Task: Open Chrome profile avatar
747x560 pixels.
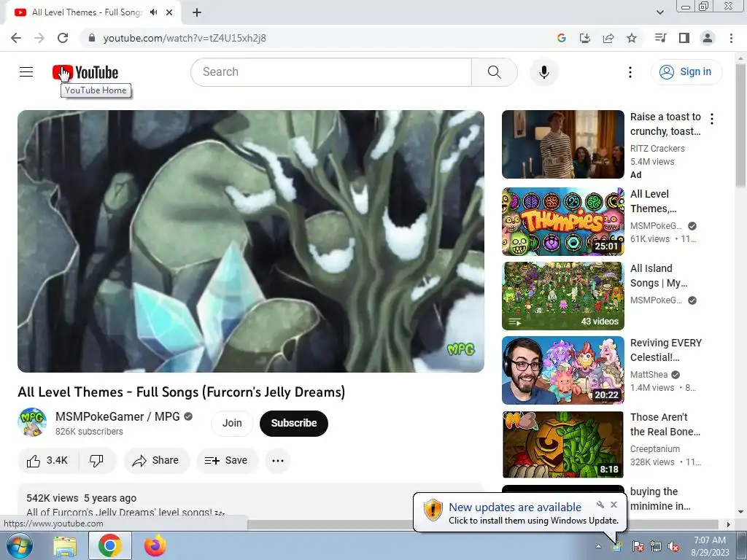Action: [x=708, y=38]
